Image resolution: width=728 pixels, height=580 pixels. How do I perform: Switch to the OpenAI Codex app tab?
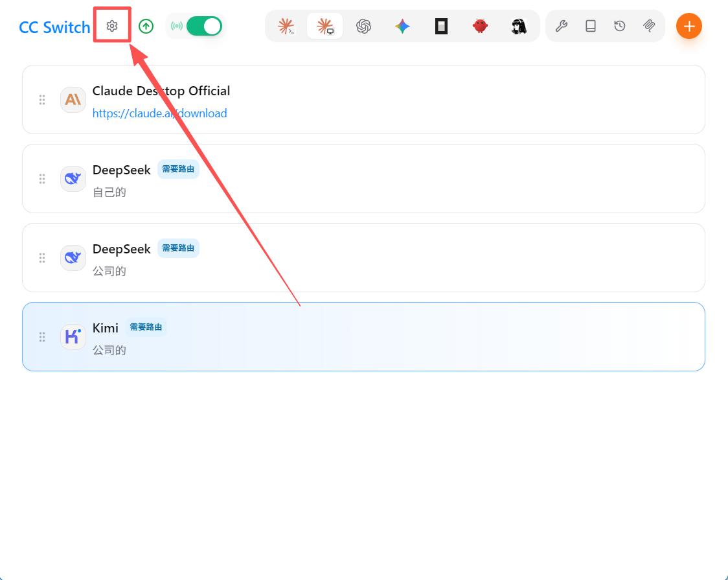pyautogui.click(x=363, y=26)
